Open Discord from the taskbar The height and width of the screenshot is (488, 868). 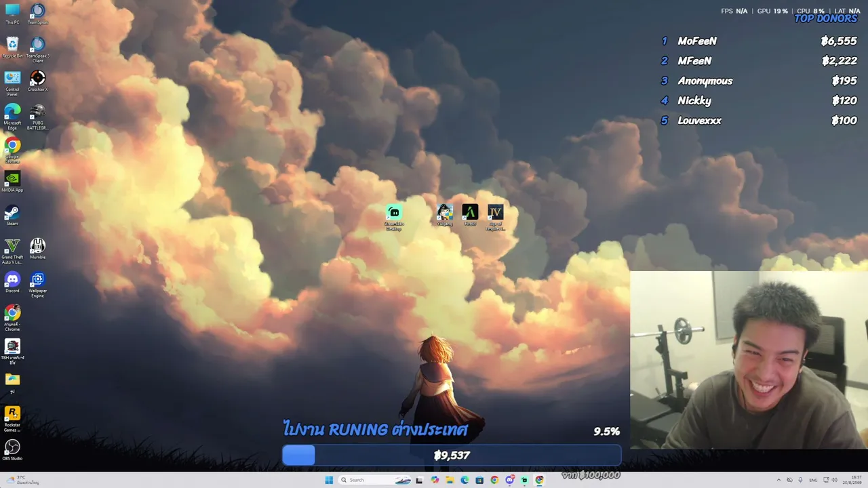(509, 480)
